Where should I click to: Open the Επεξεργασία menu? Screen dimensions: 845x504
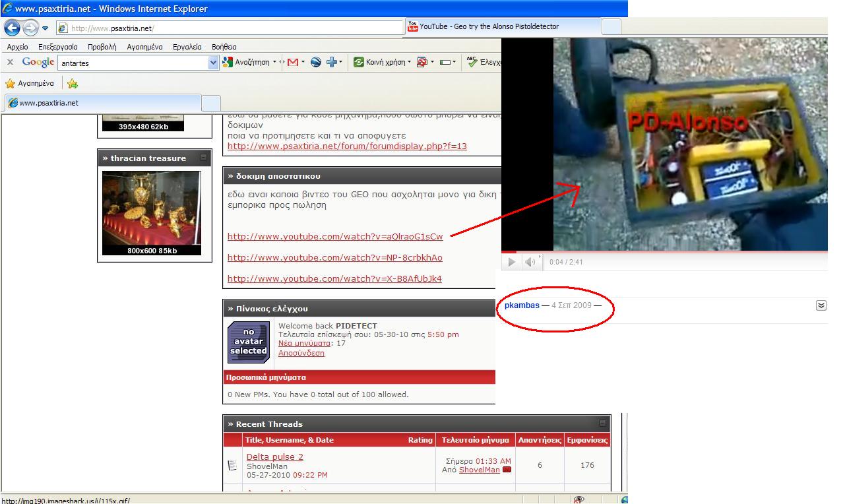coord(58,47)
